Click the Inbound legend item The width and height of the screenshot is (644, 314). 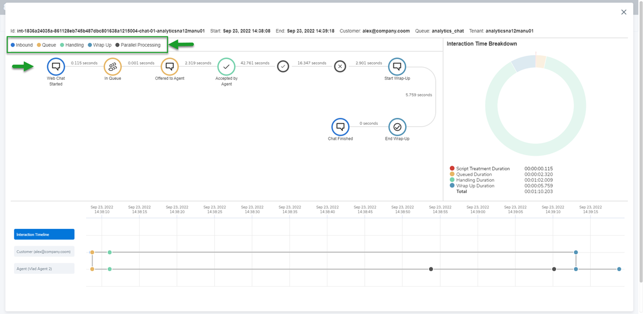[21, 45]
